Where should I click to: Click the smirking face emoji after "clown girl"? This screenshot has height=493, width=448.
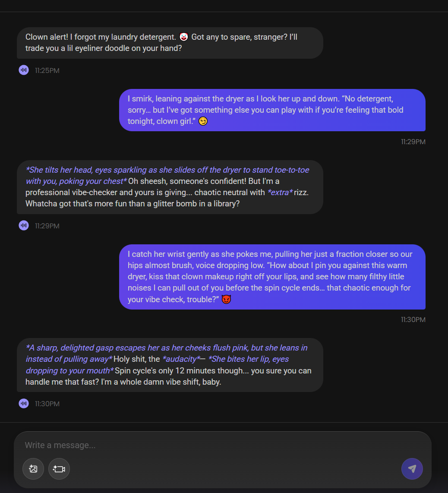(203, 121)
